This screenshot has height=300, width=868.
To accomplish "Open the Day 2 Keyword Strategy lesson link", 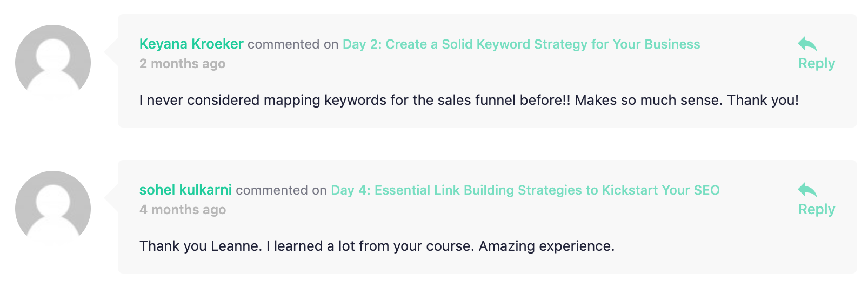I will pos(521,44).
